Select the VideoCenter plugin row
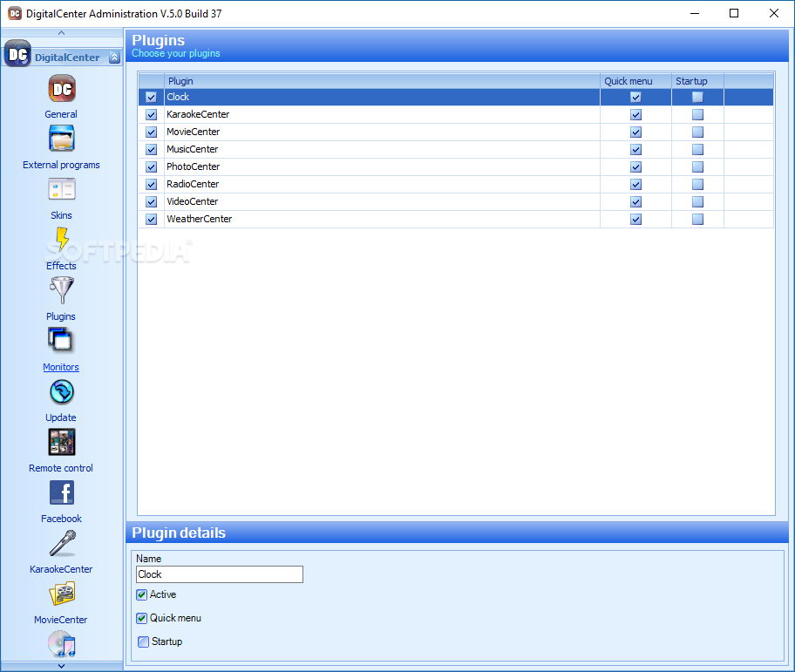Image resolution: width=795 pixels, height=672 pixels. coord(456,201)
